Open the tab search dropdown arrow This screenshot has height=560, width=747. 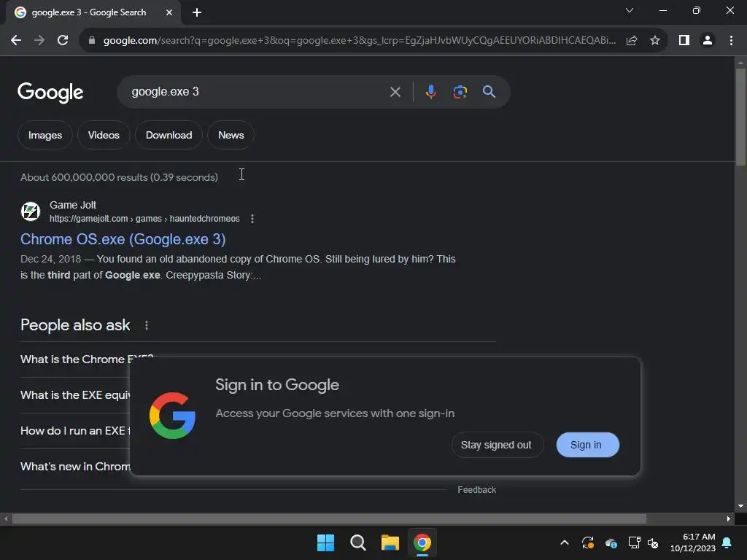[x=630, y=10]
